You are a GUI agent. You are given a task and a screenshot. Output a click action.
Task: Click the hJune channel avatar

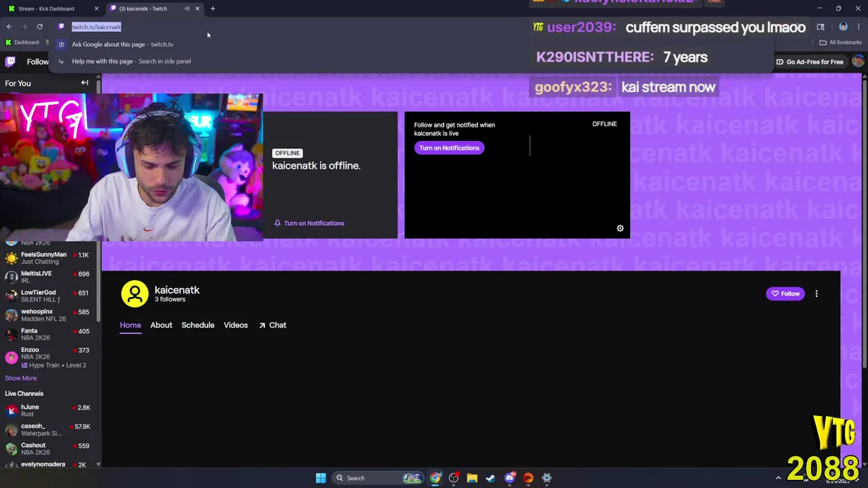pyautogui.click(x=11, y=410)
